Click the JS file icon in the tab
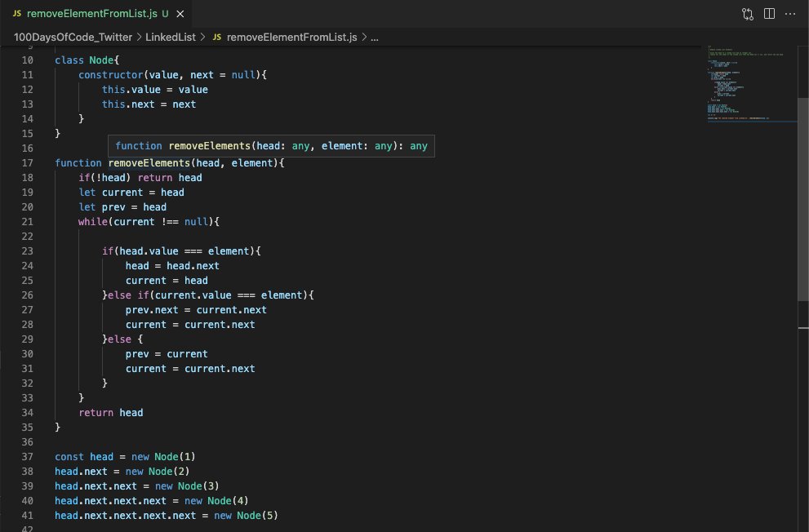The width and height of the screenshot is (809, 532). pyautogui.click(x=17, y=13)
